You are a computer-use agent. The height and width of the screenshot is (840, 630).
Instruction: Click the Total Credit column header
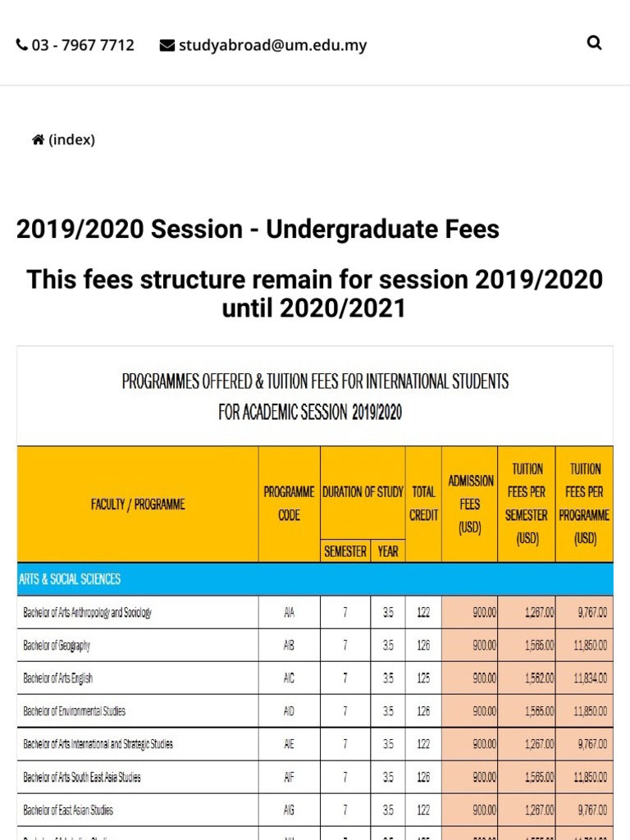point(423,504)
